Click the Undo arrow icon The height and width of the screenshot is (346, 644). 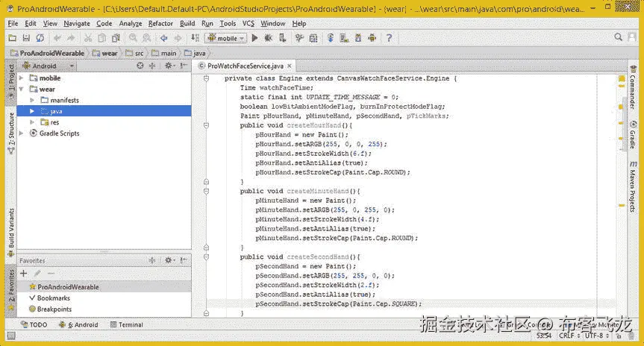click(57, 38)
